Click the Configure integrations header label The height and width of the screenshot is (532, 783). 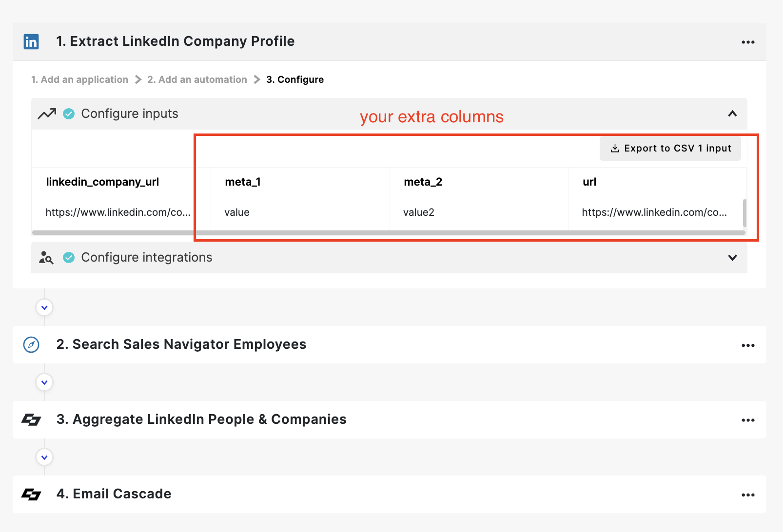147,258
